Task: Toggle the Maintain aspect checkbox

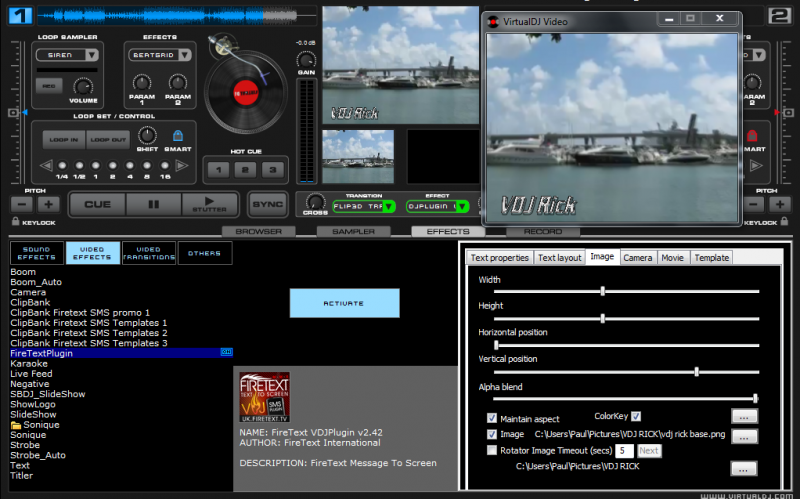Action: (x=492, y=418)
